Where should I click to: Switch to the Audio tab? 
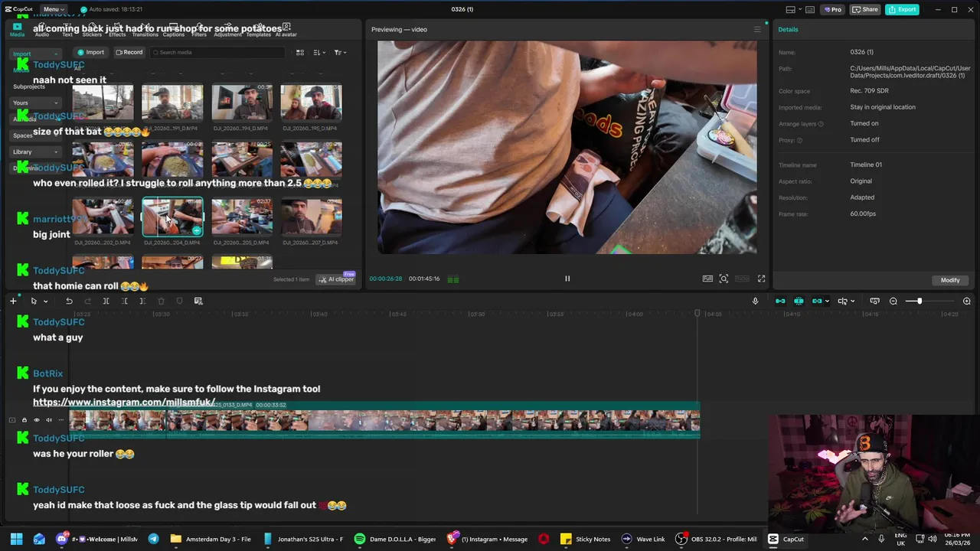tap(42, 31)
